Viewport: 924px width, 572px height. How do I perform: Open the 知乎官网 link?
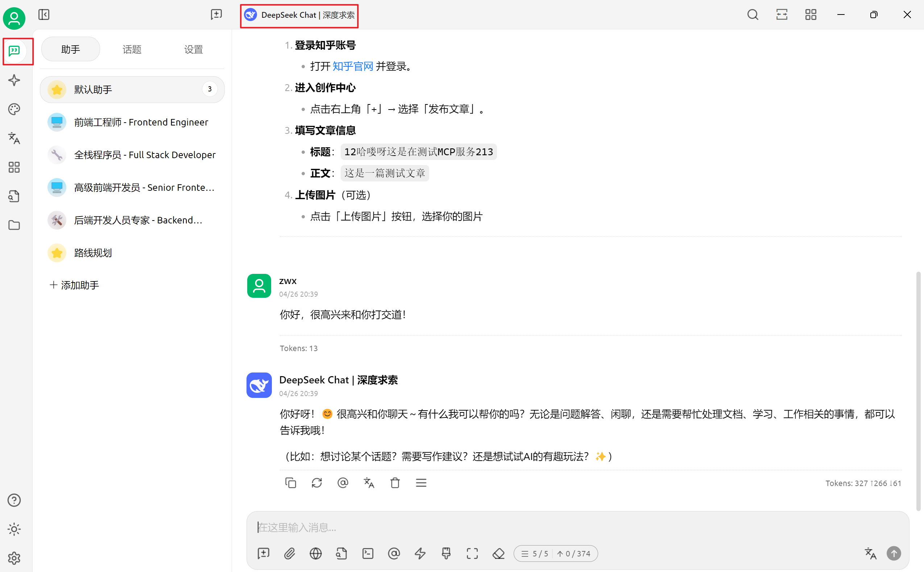tap(352, 67)
